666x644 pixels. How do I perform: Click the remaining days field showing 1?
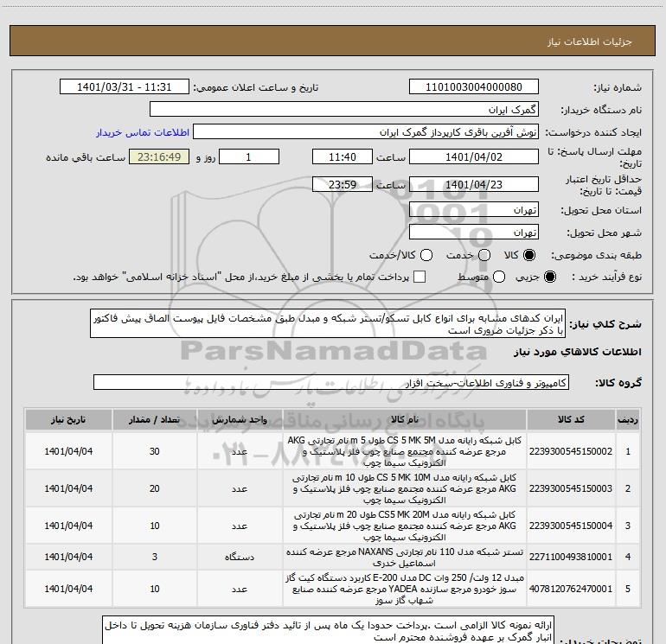[x=249, y=156]
